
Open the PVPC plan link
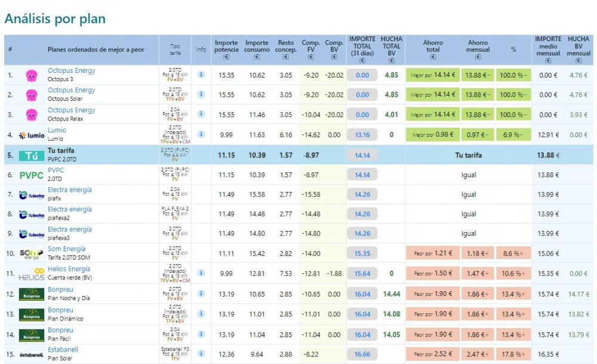(56, 170)
